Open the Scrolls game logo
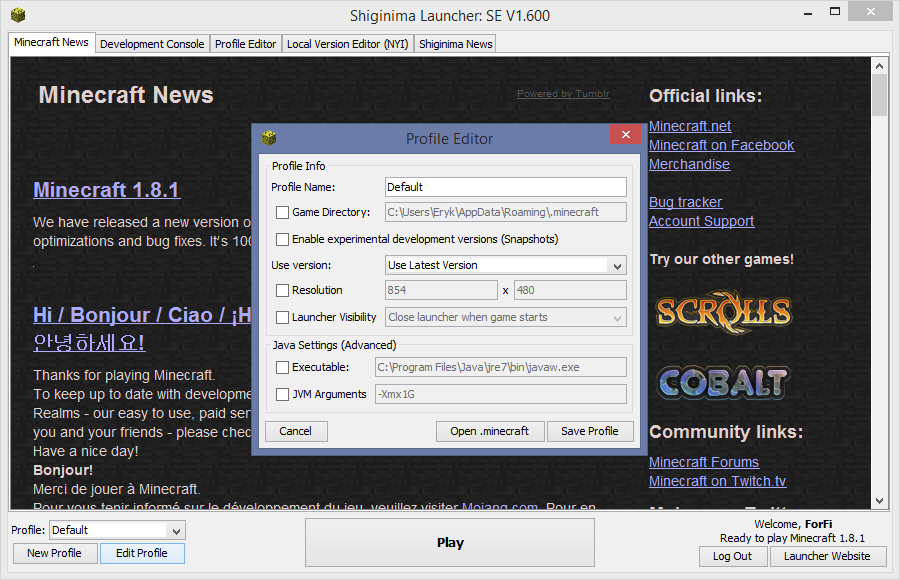Viewport: 900px width, 580px height. [x=724, y=312]
